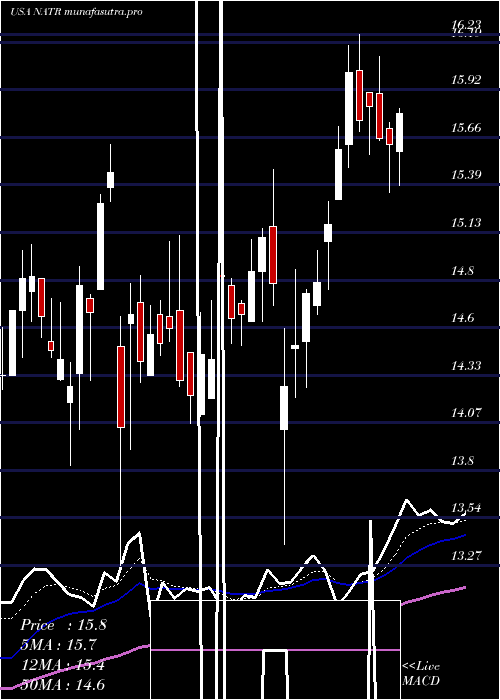Select the 14.8 price axis label
The width and height of the screenshot is (500, 700).
pos(462,271)
